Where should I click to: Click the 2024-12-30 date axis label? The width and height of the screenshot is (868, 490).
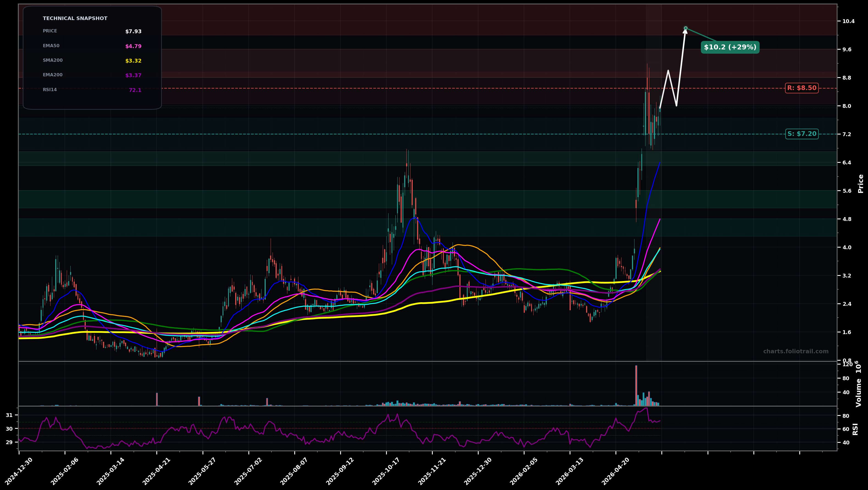[x=19, y=471]
